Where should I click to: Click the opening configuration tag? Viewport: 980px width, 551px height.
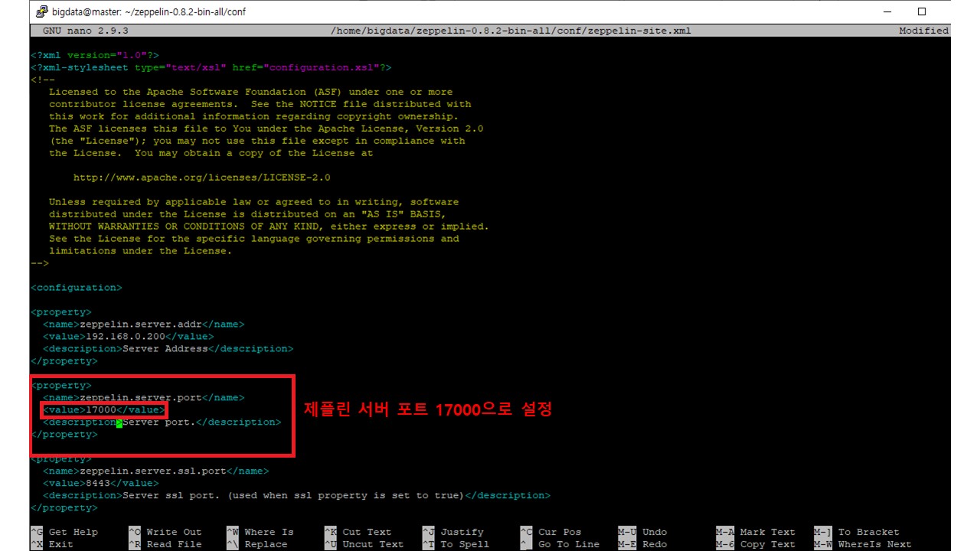(77, 288)
